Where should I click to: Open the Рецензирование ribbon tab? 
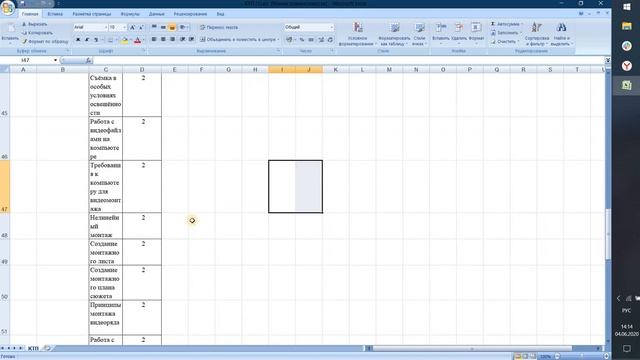pyautogui.click(x=190, y=14)
